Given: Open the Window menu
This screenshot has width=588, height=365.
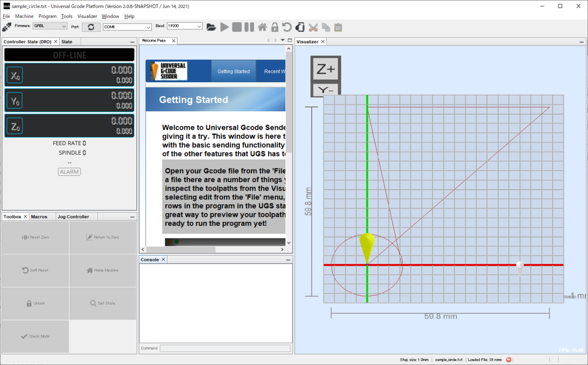Looking at the screenshot, I should point(111,16).
